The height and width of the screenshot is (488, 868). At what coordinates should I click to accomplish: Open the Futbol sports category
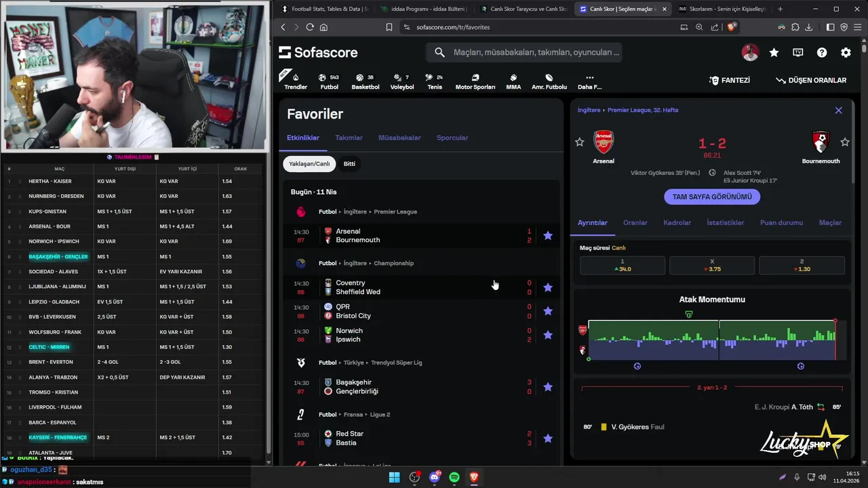[x=329, y=81]
